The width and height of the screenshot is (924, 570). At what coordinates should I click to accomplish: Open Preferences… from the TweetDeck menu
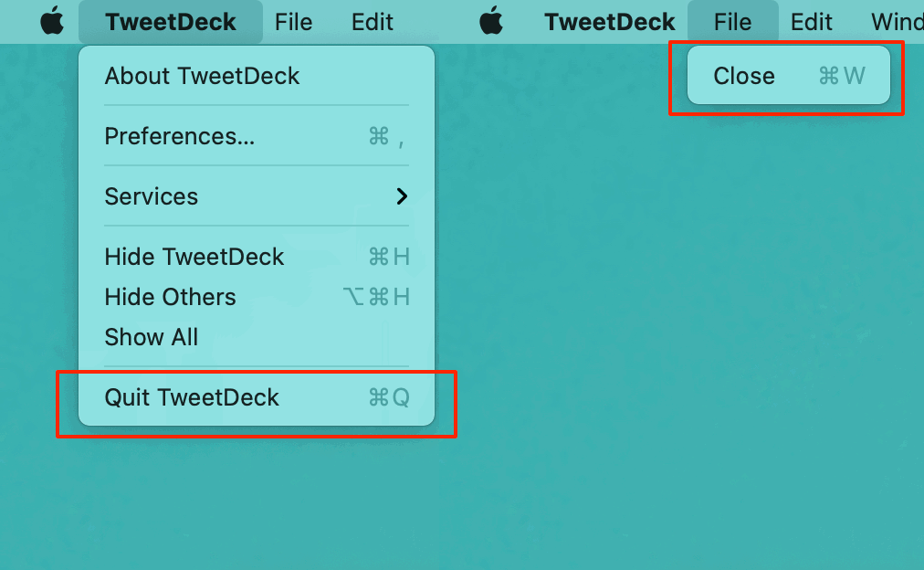click(180, 136)
